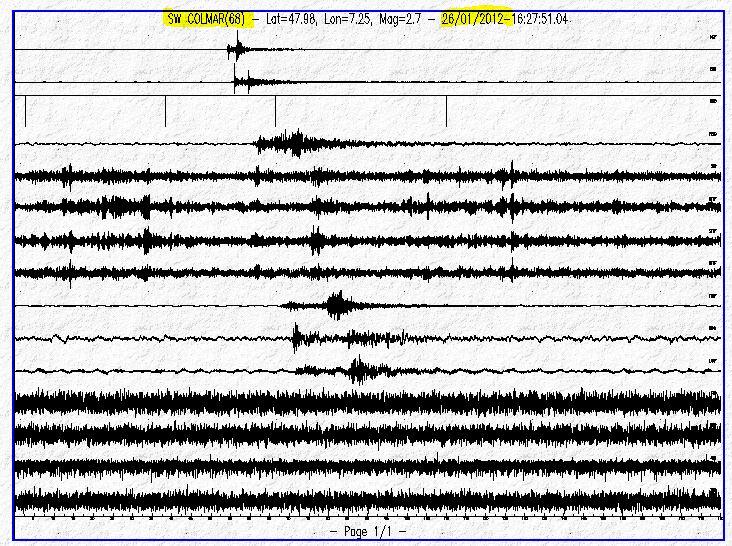732x546 pixels.
Task: Click the sharp arrival on the tenth trace
Action: click(296, 338)
